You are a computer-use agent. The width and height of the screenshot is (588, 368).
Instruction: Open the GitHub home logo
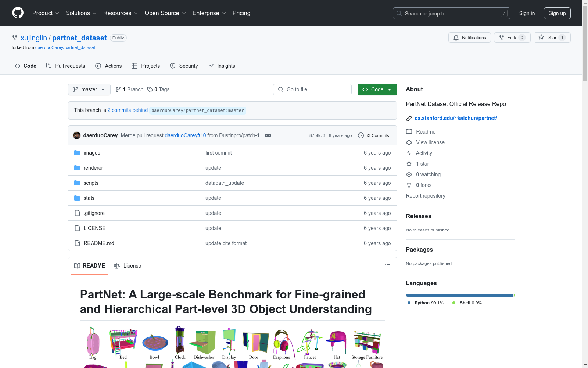[x=18, y=13]
